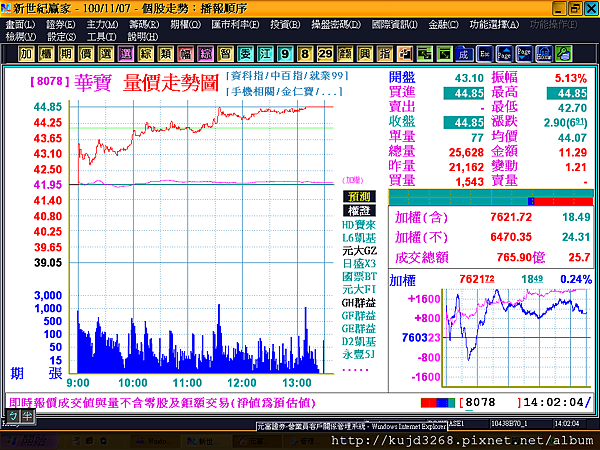Click the cyan 9 toolbar icon
600x450 pixels.
pyautogui.click(x=285, y=54)
